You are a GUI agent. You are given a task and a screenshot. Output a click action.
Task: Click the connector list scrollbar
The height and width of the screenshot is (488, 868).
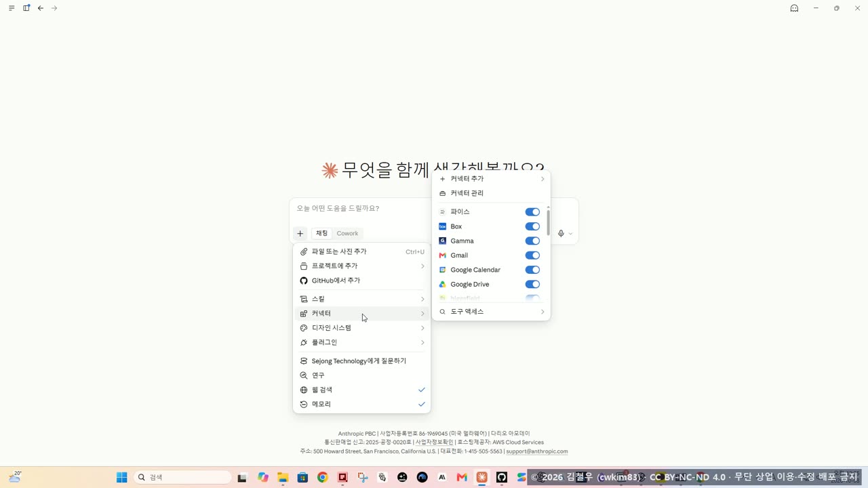548,222
